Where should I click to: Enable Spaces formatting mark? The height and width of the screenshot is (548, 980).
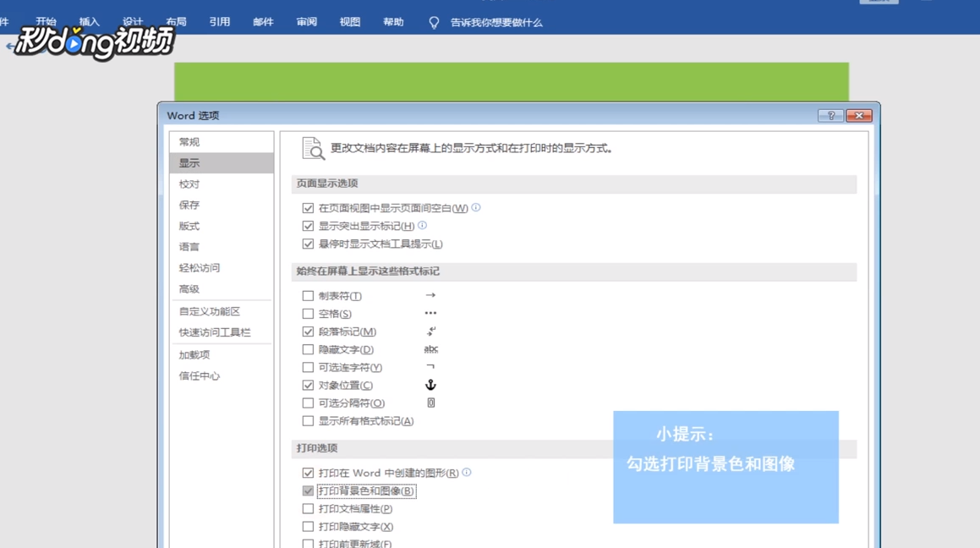(x=308, y=314)
